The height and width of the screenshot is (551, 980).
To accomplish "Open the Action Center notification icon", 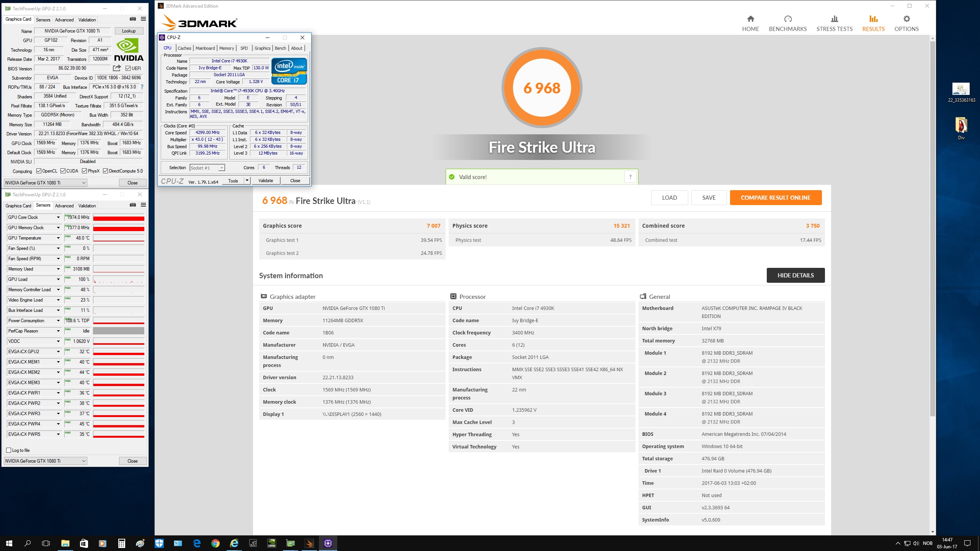I will click(967, 543).
